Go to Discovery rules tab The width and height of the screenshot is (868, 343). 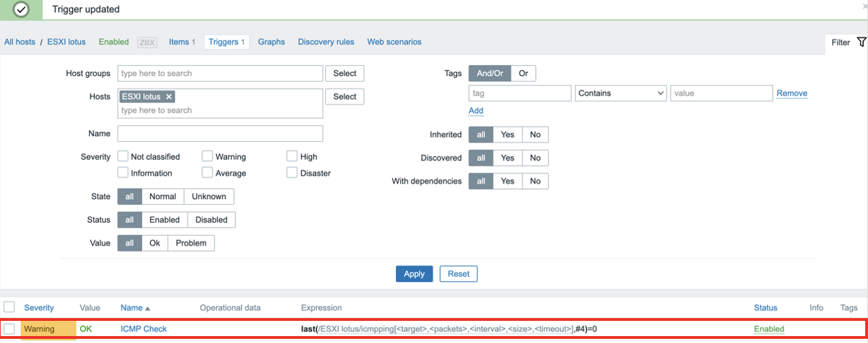pyautogui.click(x=326, y=42)
